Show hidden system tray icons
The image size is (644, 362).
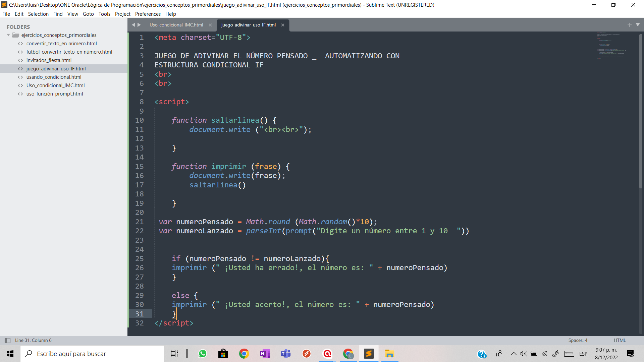[514, 354]
